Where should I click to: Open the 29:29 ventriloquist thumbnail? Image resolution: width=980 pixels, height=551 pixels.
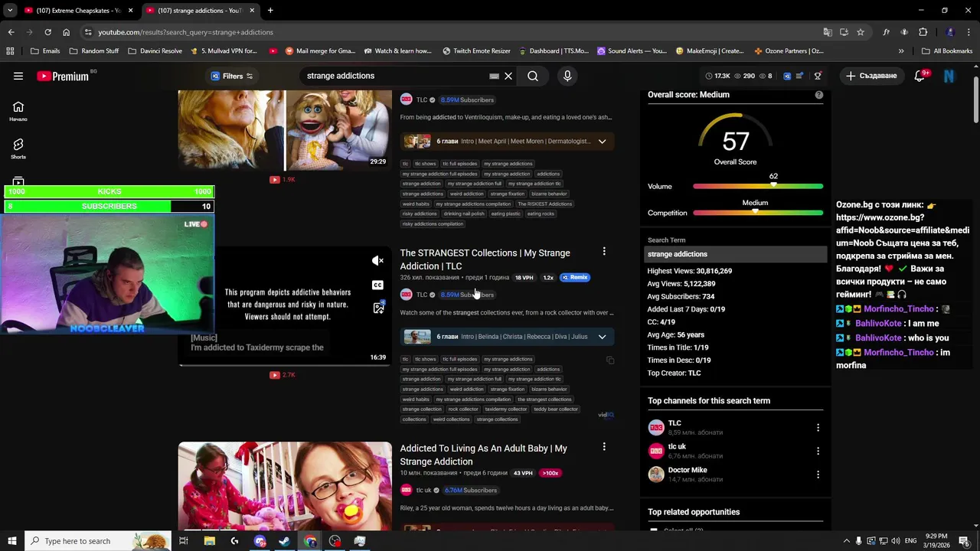(285, 130)
